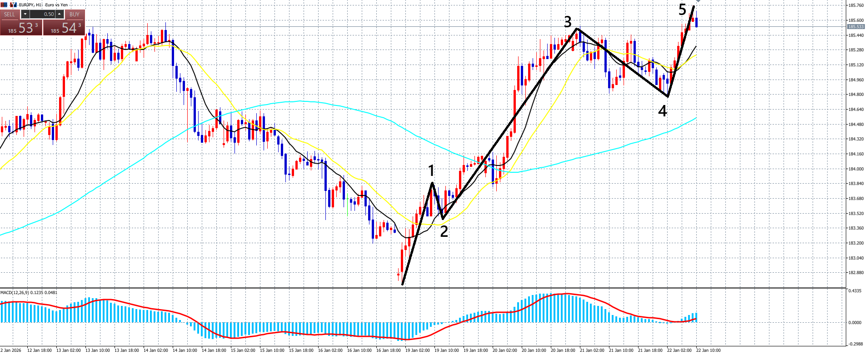868x355 pixels.
Task: Select the wave label 4 text object
Action: click(x=663, y=110)
